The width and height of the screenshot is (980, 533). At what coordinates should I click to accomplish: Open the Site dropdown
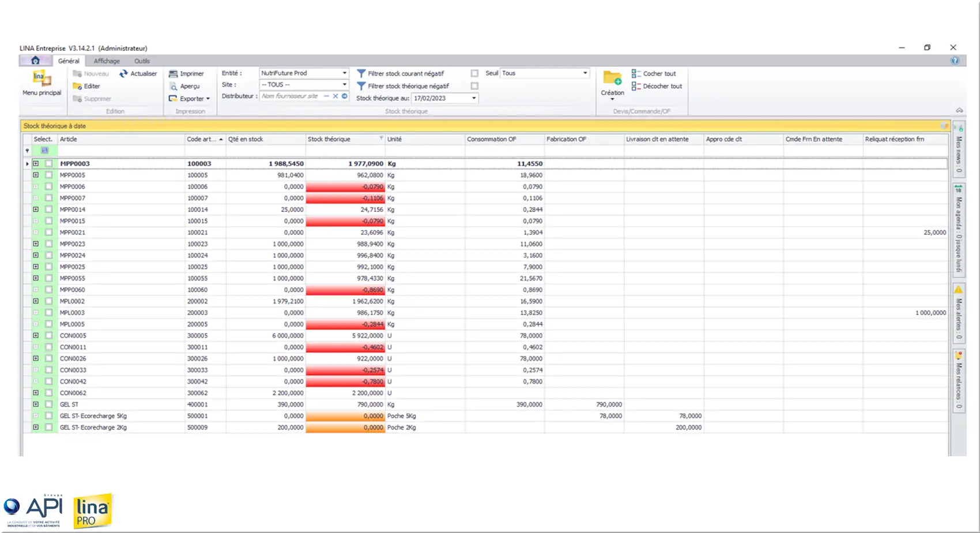[x=345, y=85]
